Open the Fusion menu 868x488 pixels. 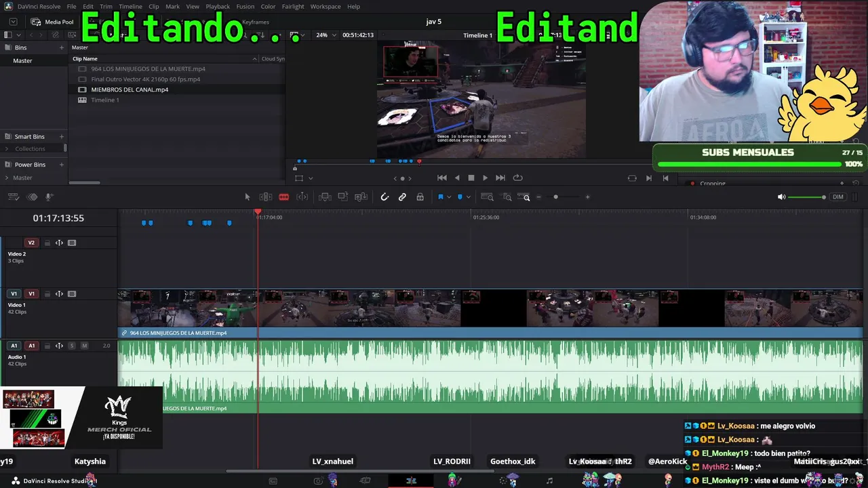[245, 7]
